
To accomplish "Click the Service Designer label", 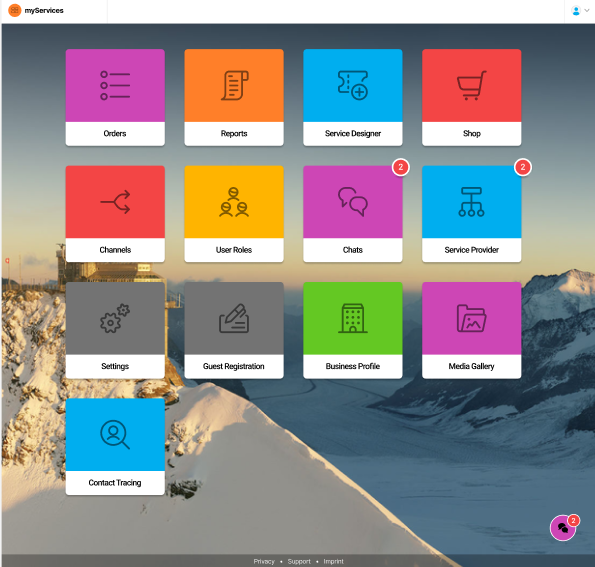I will coord(353,134).
